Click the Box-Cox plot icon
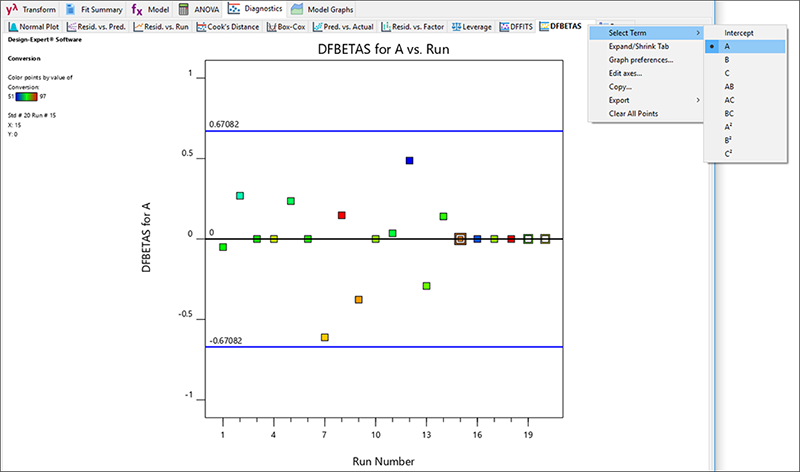Screen dimensions: 800x472 click(x=271, y=26)
